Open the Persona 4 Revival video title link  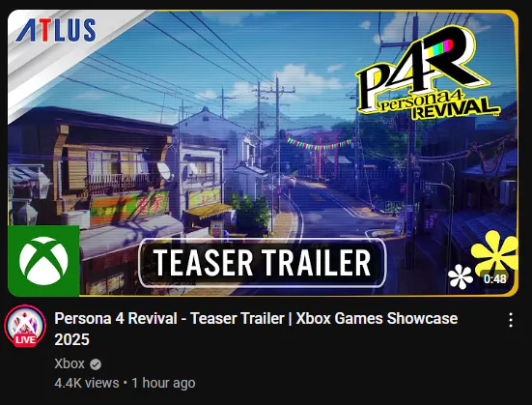click(256, 329)
